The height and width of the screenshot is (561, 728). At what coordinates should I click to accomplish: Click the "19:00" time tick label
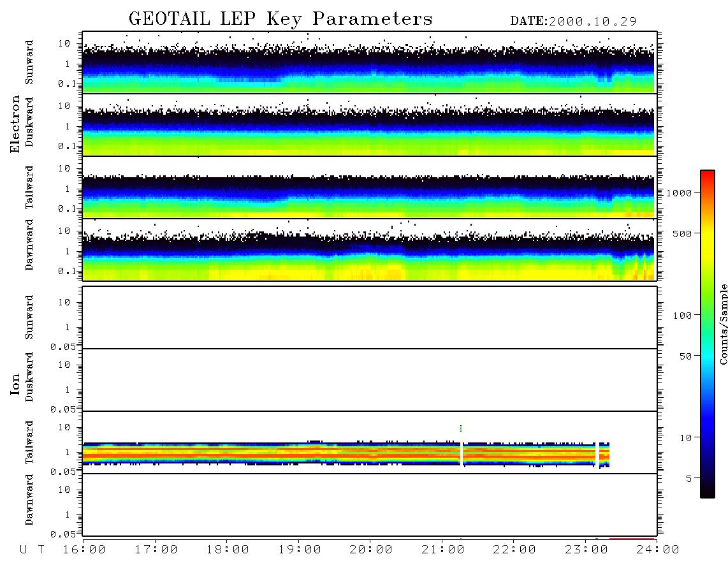pos(300,550)
